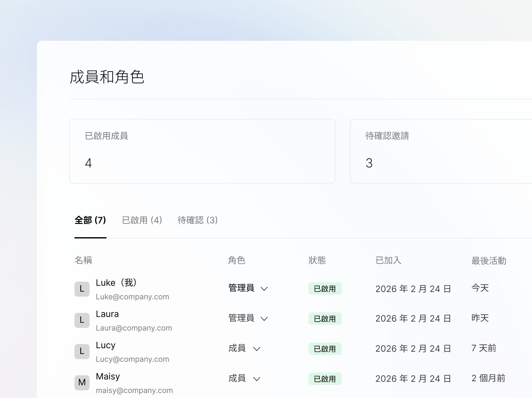532x398 pixels.
Task: Click the email Luke@company.com
Action: (x=132, y=297)
